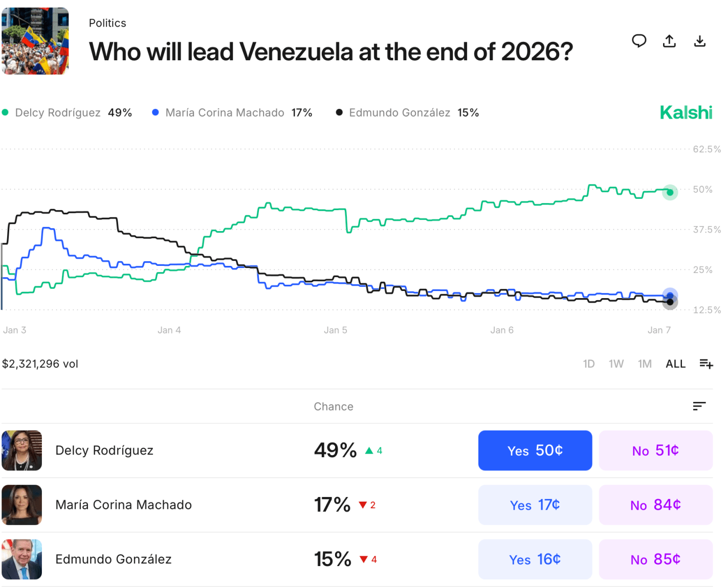728x587 pixels.
Task: Buy No 84¢ for María Corina Machado
Action: (x=655, y=505)
